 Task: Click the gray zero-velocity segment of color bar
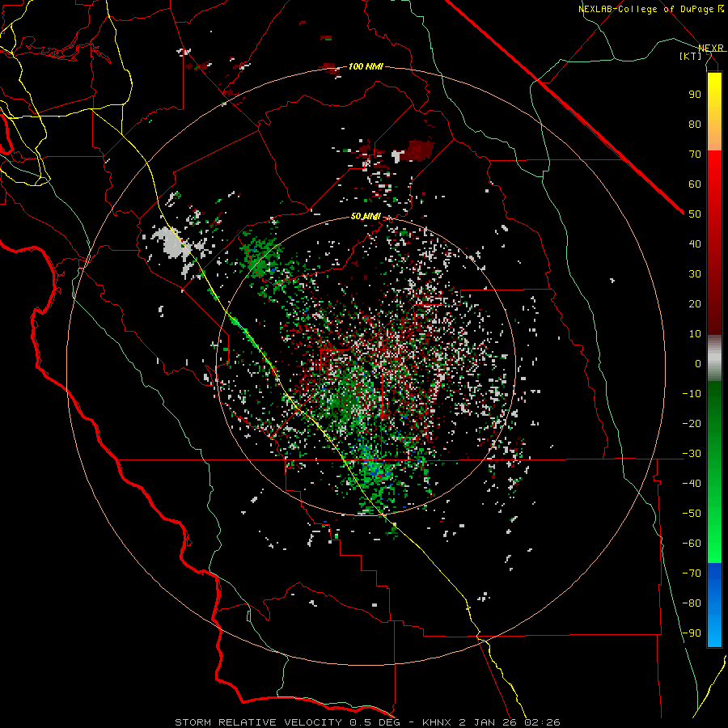(x=714, y=358)
